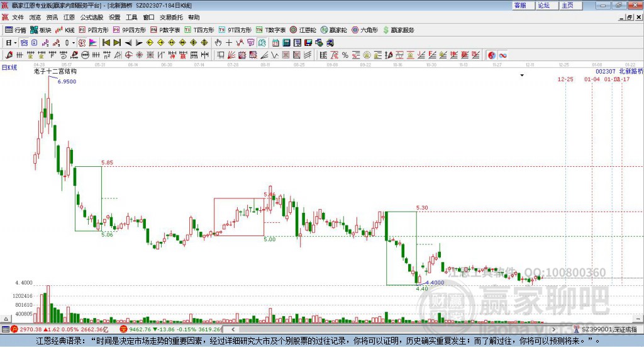Open the 9P四方形 tool

pos(129,30)
